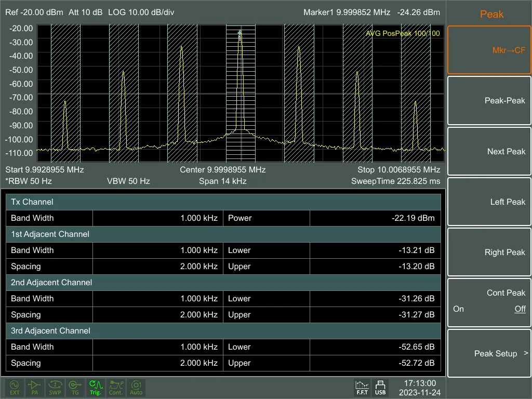
Task: Click the F.F.T mode icon
Action: click(362, 388)
